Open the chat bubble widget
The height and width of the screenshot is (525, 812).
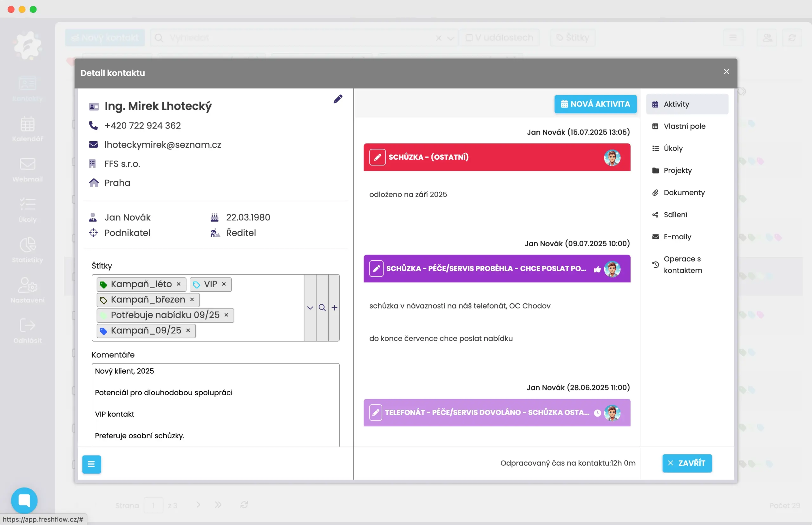tap(24, 500)
